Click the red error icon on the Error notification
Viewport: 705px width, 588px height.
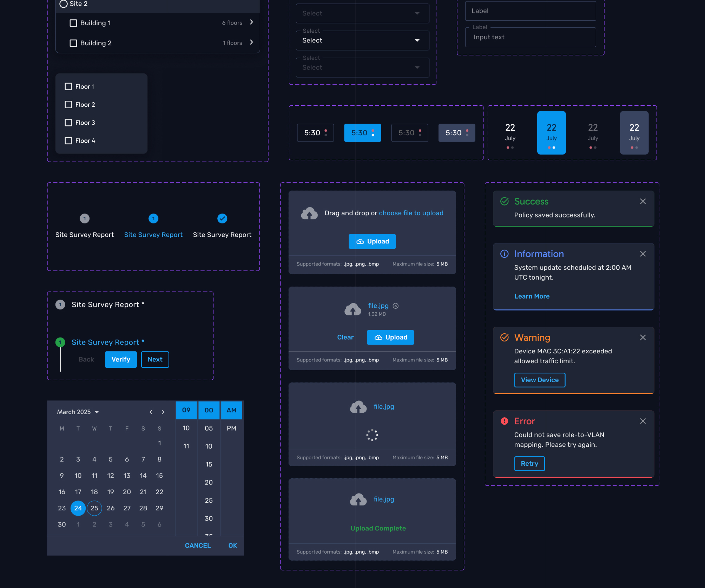[504, 421]
